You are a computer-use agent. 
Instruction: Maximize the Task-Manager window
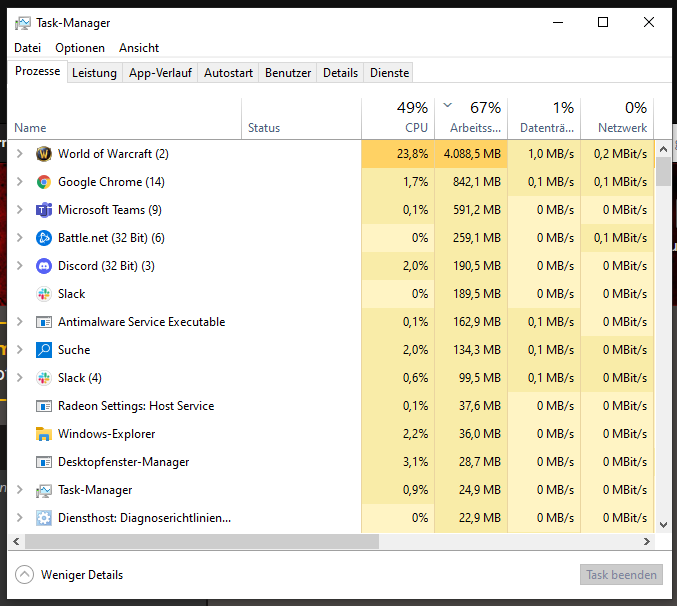point(603,22)
